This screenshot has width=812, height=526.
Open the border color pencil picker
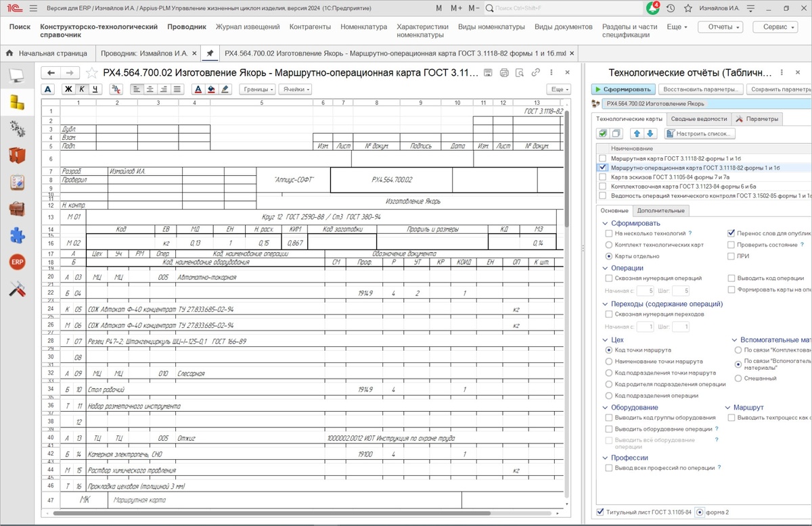pos(225,89)
